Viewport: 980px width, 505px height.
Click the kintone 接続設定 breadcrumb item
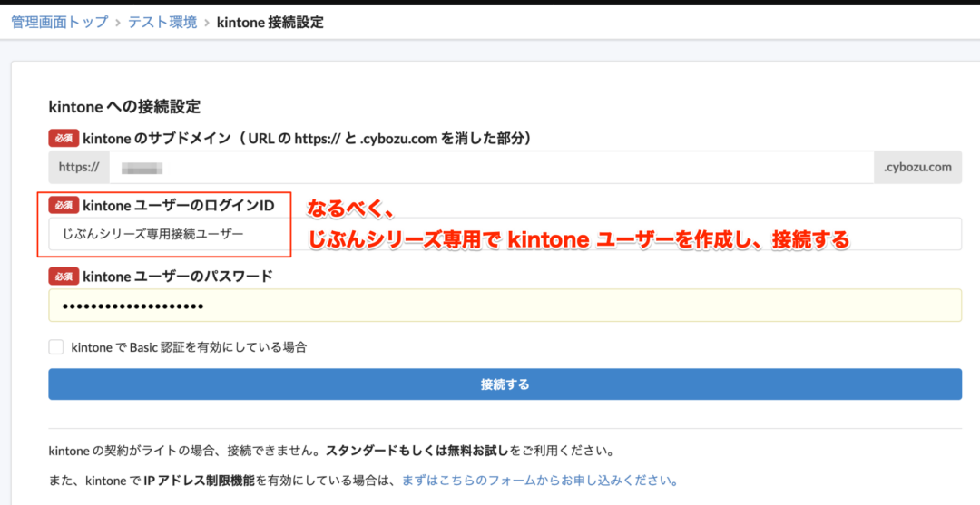tap(269, 22)
